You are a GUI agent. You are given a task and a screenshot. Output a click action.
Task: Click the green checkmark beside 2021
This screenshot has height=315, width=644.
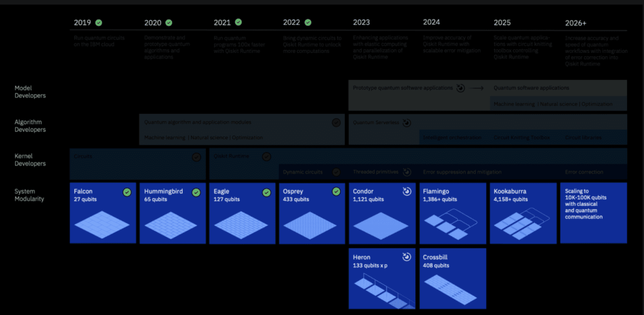click(x=238, y=22)
